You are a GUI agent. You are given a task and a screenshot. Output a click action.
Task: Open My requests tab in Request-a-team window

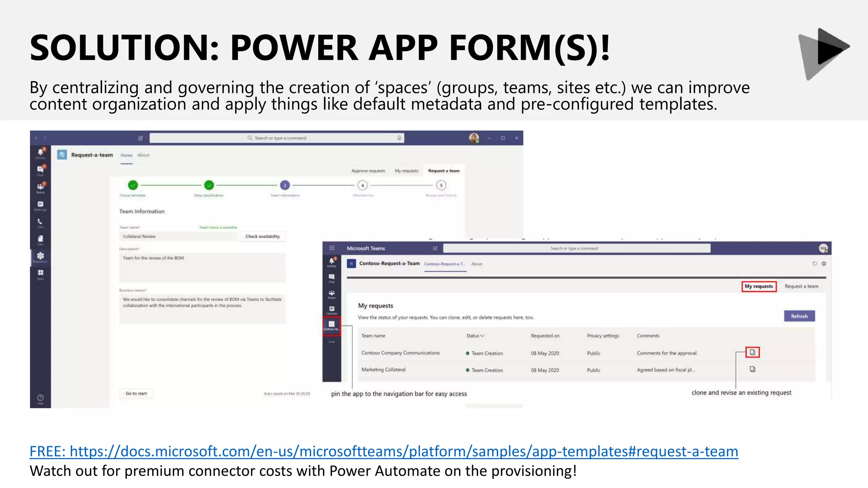(406, 171)
